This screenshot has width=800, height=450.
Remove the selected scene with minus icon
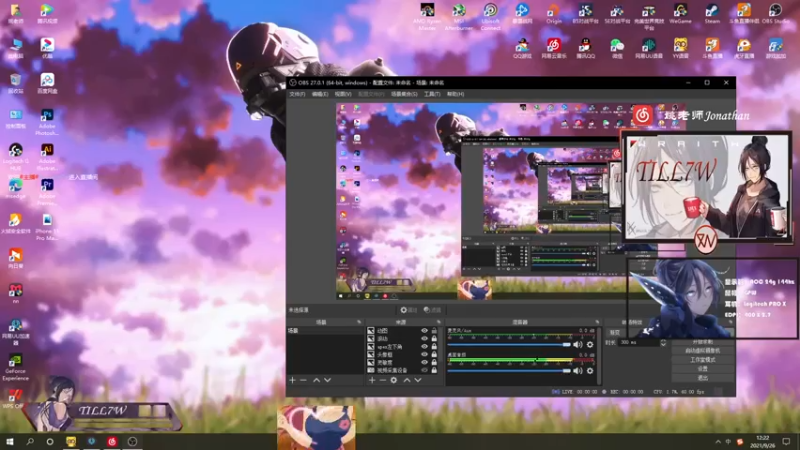pyautogui.click(x=304, y=380)
